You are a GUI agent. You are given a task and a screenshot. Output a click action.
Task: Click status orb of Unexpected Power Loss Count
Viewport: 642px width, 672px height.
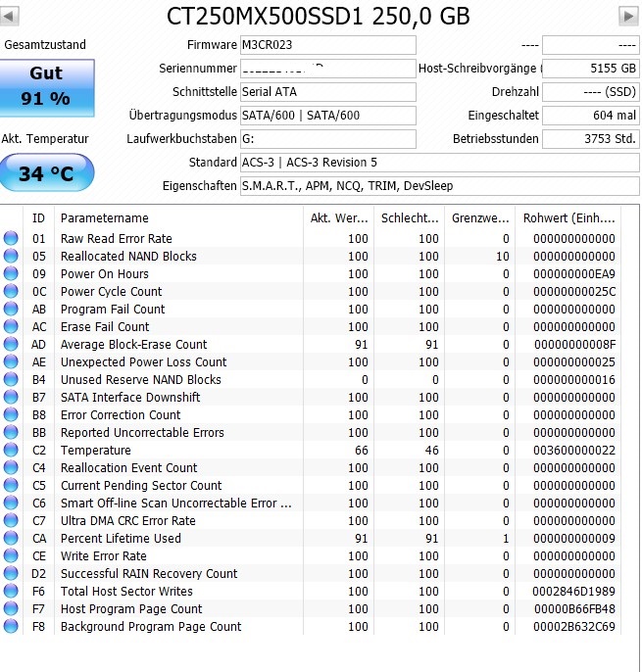(11, 361)
